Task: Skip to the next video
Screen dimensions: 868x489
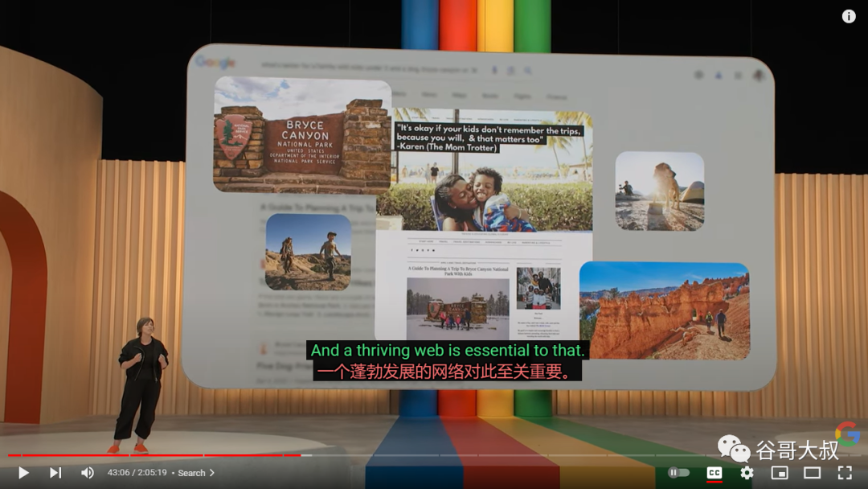Action: coord(55,473)
